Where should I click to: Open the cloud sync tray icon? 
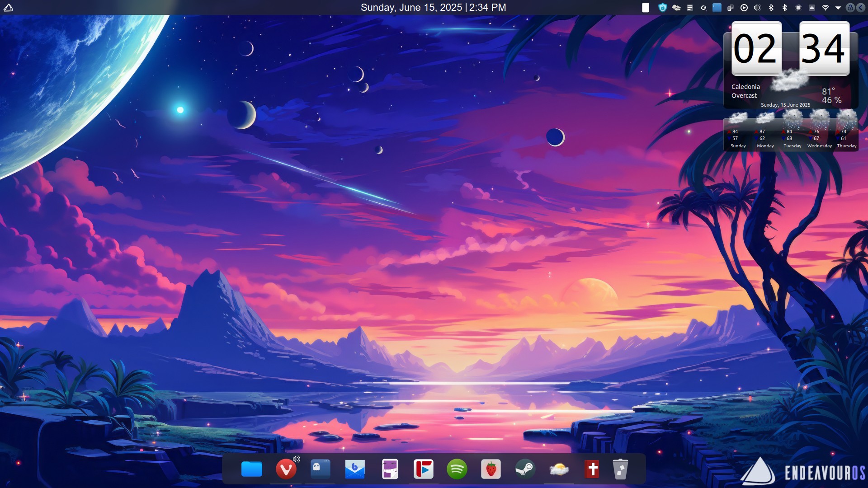(676, 7)
